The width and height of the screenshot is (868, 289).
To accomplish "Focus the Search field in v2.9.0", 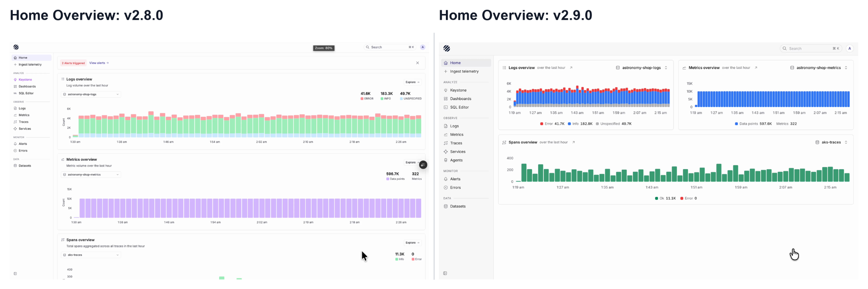I will coord(811,49).
